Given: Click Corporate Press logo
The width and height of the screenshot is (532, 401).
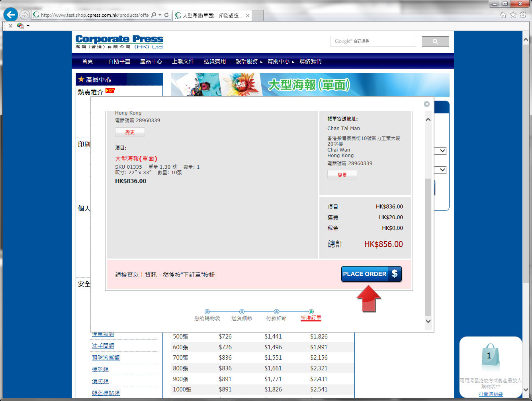Looking at the screenshot, I should (119, 42).
